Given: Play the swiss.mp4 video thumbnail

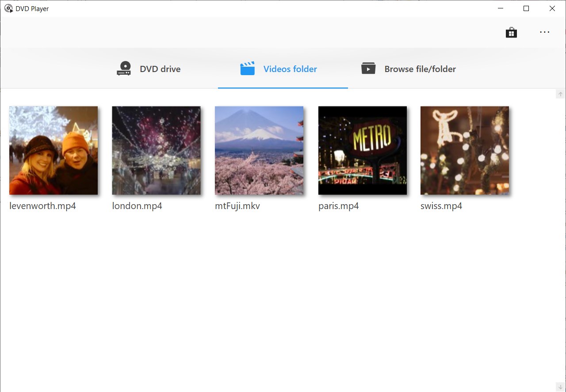Looking at the screenshot, I should pyautogui.click(x=464, y=150).
